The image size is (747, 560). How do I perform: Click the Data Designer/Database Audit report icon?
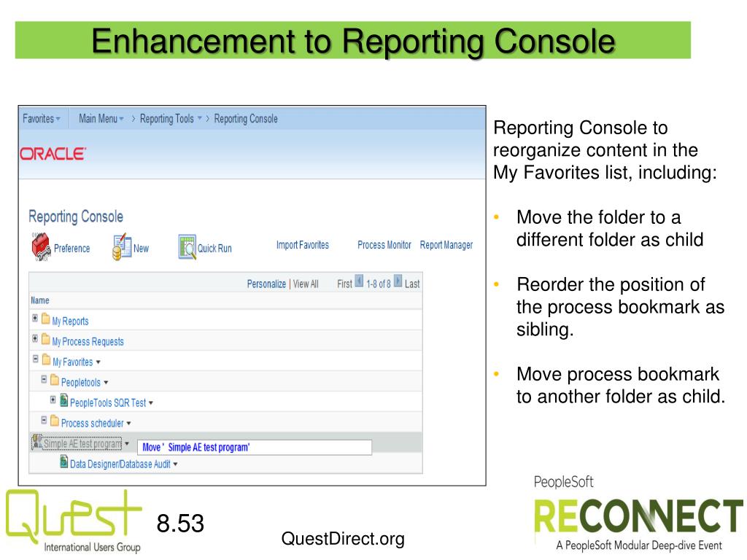pyautogui.click(x=64, y=462)
